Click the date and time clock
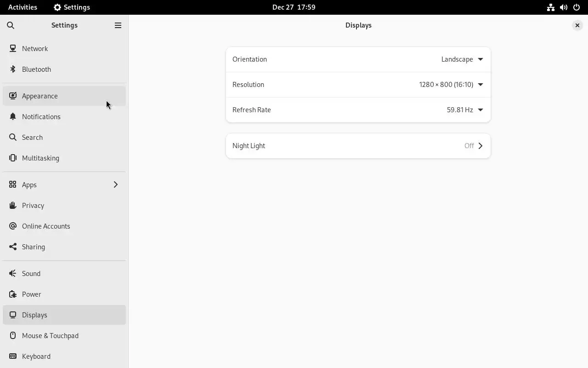Screen dimensions: 588x368 click(294, 7)
